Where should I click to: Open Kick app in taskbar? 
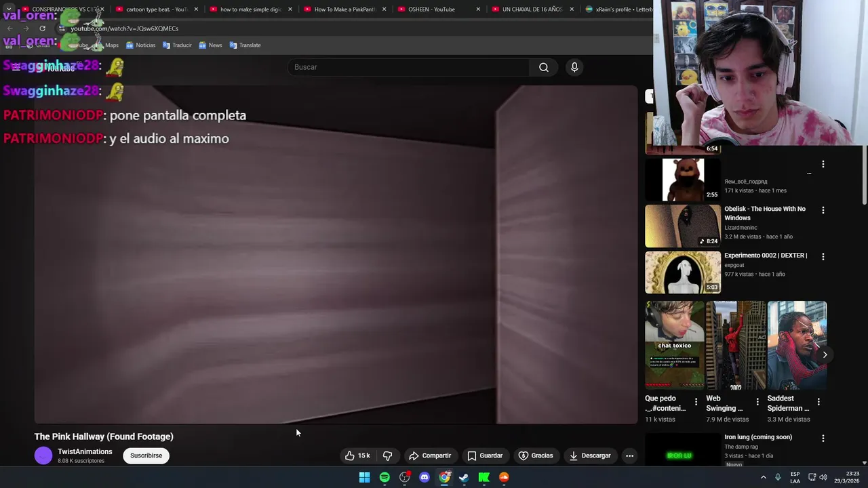484,477
